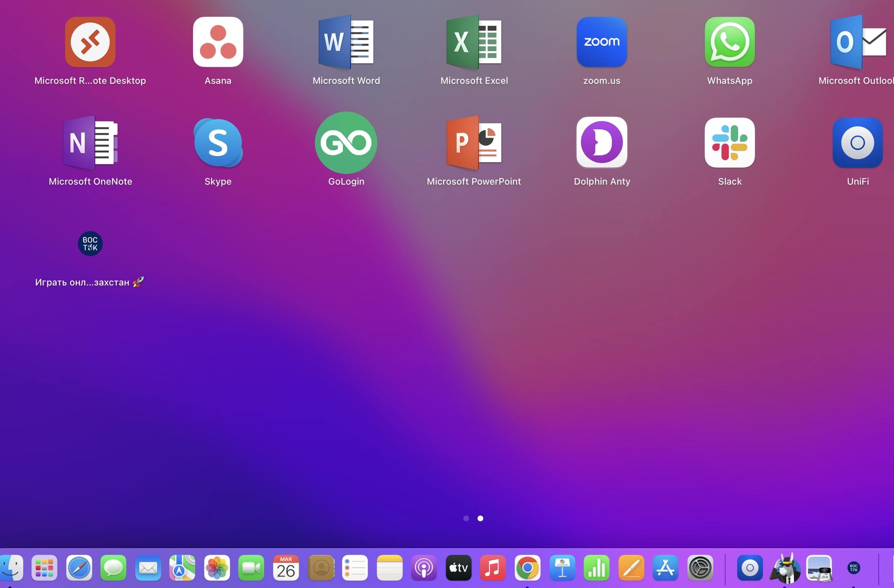Screen dimensions: 894x588
Task: Open the zoom.us app
Action: coord(602,42)
